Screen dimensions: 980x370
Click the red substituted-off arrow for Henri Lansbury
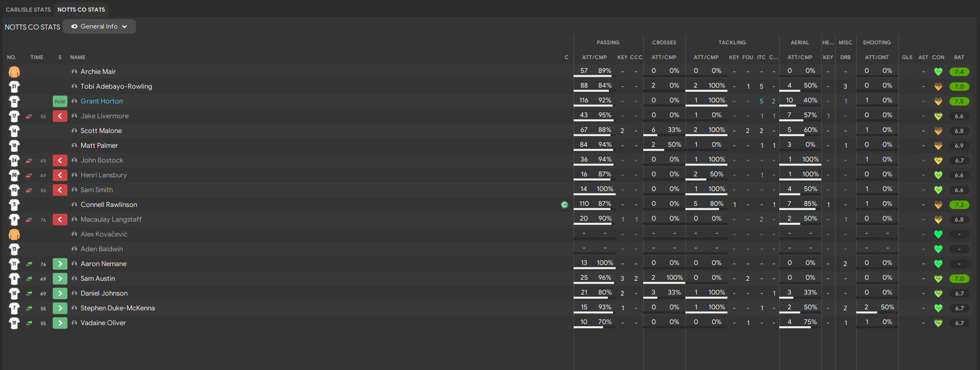[x=60, y=175]
